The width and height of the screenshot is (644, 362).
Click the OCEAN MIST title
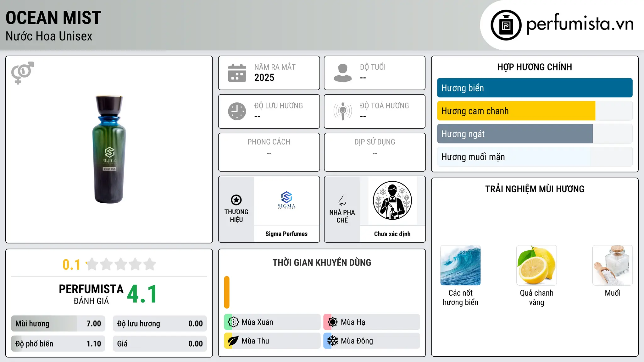click(x=53, y=18)
